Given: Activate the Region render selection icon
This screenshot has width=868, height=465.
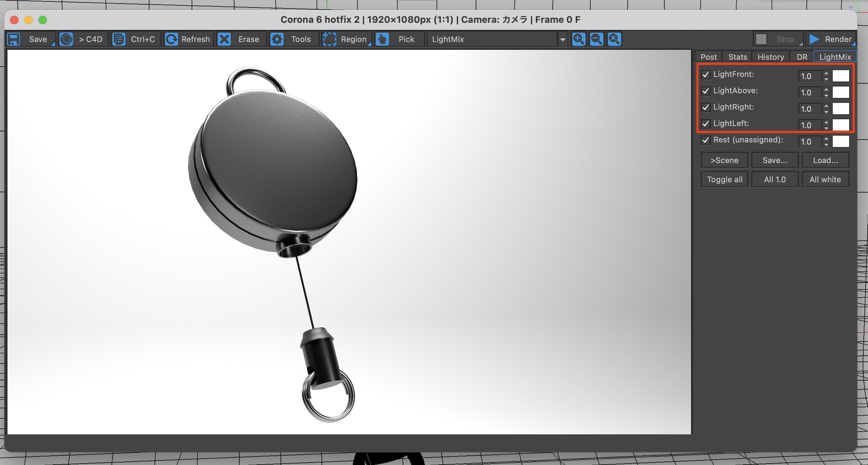Looking at the screenshot, I should 329,39.
